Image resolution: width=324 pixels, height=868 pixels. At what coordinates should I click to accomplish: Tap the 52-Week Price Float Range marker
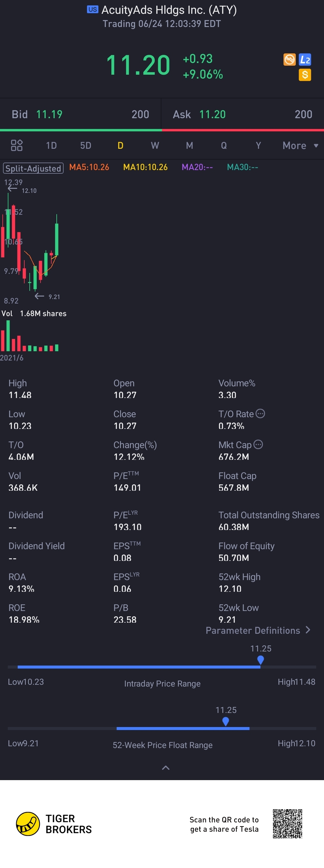226,721
